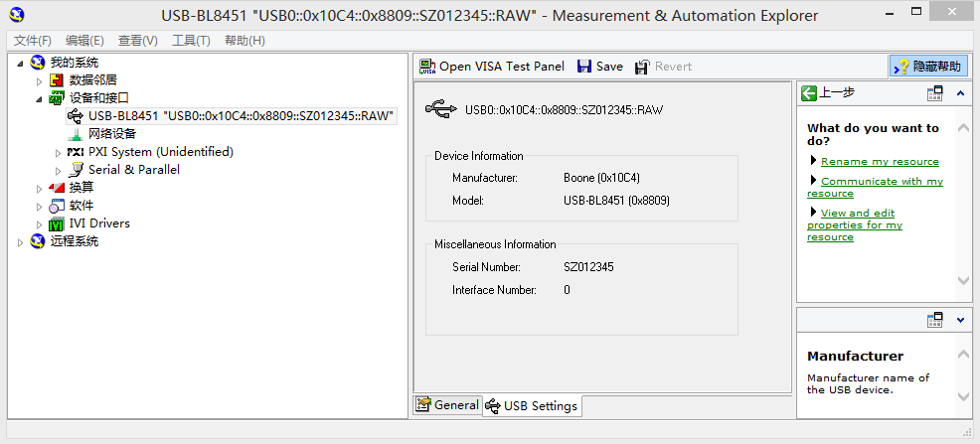Open the 工具(T) menu

(x=191, y=41)
